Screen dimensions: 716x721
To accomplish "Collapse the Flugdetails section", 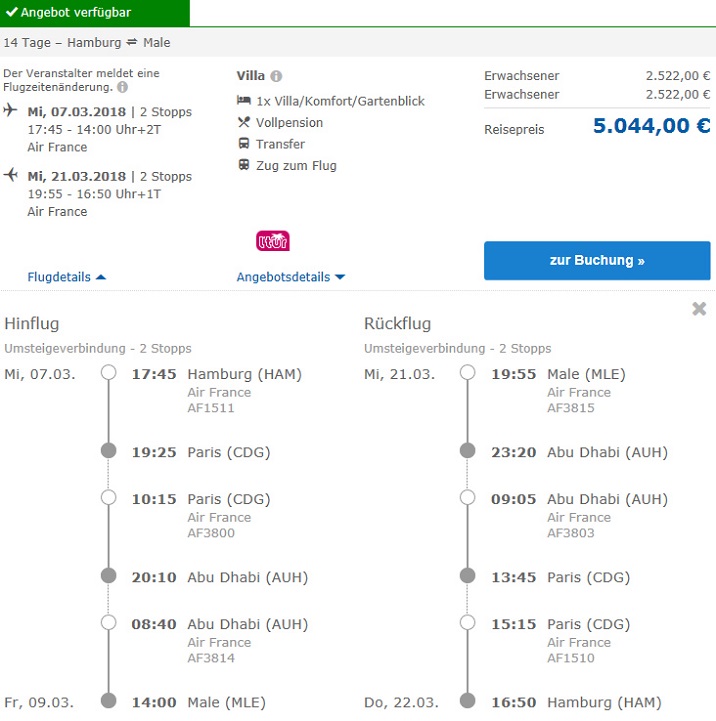I will coord(66,277).
